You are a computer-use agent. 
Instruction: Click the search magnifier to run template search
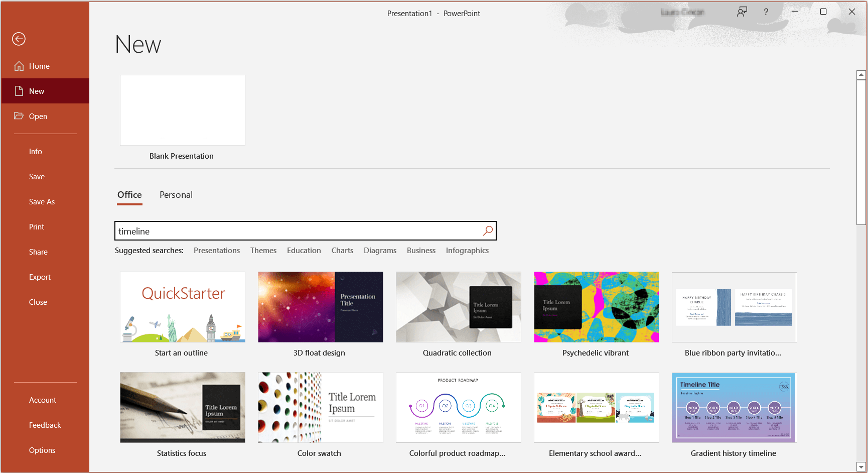point(487,230)
